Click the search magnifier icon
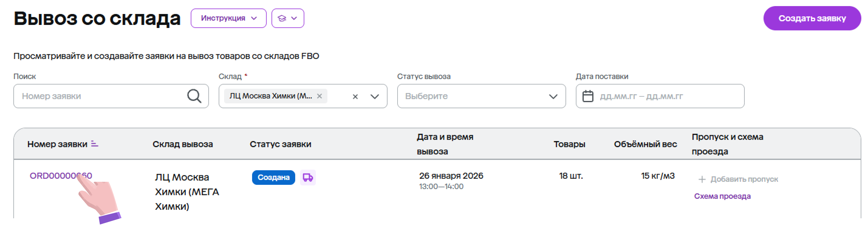This screenshot has width=868, height=228. click(194, 96)
